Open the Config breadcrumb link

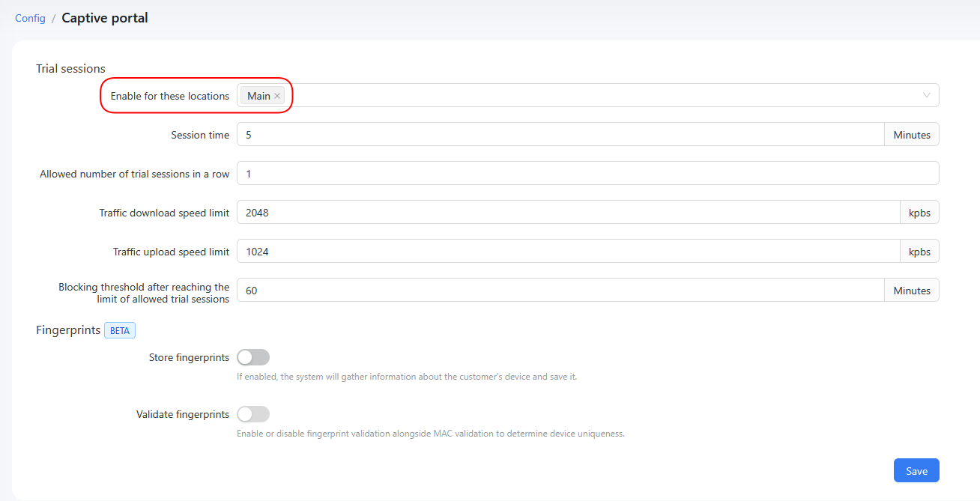click(30, 18)
